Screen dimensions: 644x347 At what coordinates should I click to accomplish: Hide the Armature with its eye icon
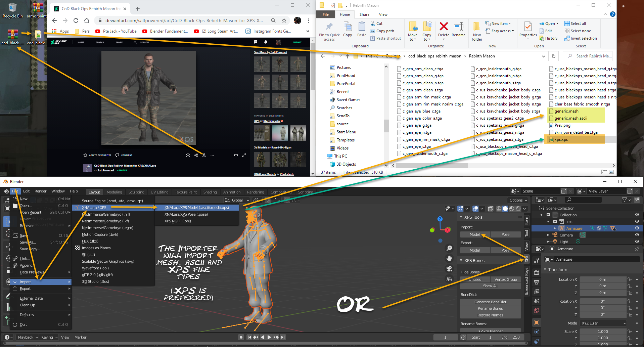point(637,228)
